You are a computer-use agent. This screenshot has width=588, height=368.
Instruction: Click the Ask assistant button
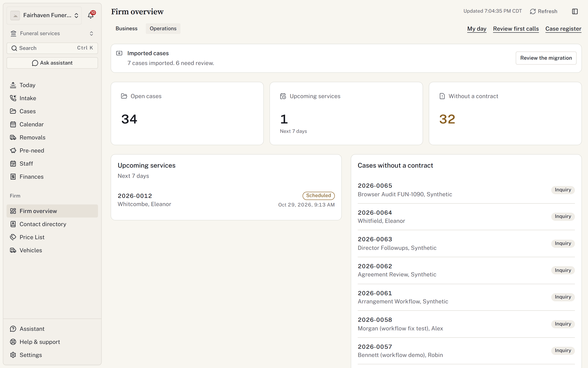52,63
